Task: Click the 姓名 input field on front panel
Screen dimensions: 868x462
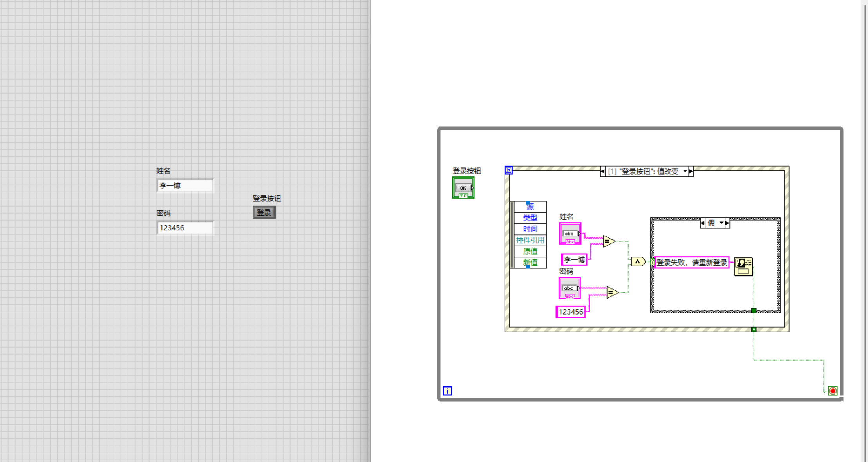Action: (185, 186)
